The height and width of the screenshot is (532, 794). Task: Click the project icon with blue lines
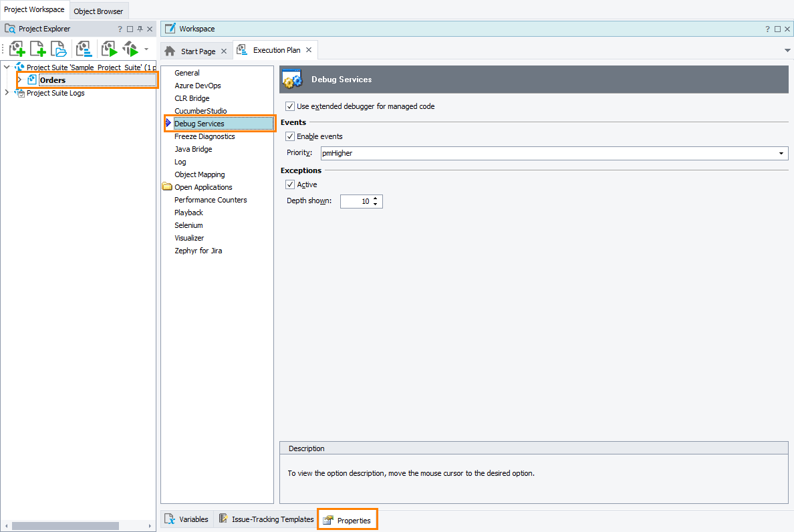(x=84, y=49)
